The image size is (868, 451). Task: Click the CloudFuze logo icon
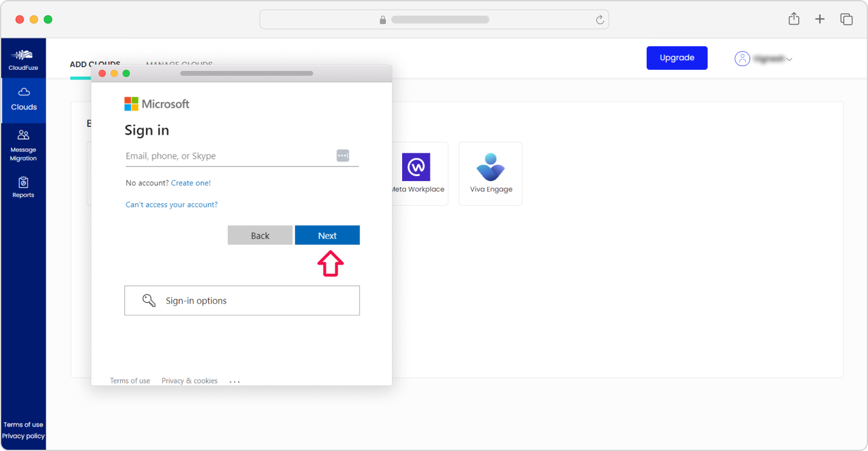click(23, 55)
